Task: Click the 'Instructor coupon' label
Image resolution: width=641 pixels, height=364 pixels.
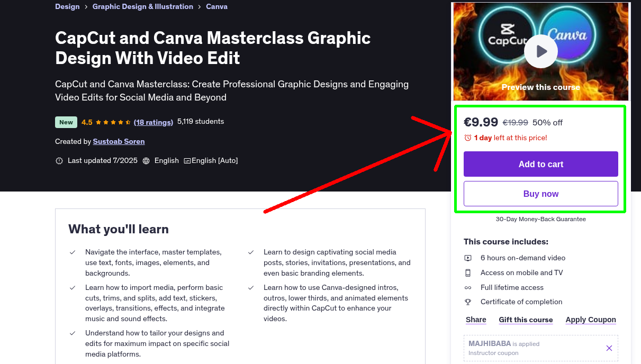Action: [493, 353]
